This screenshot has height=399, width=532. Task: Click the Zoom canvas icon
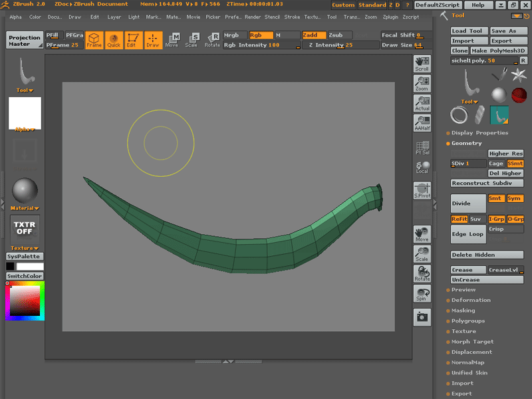[422, 84]
